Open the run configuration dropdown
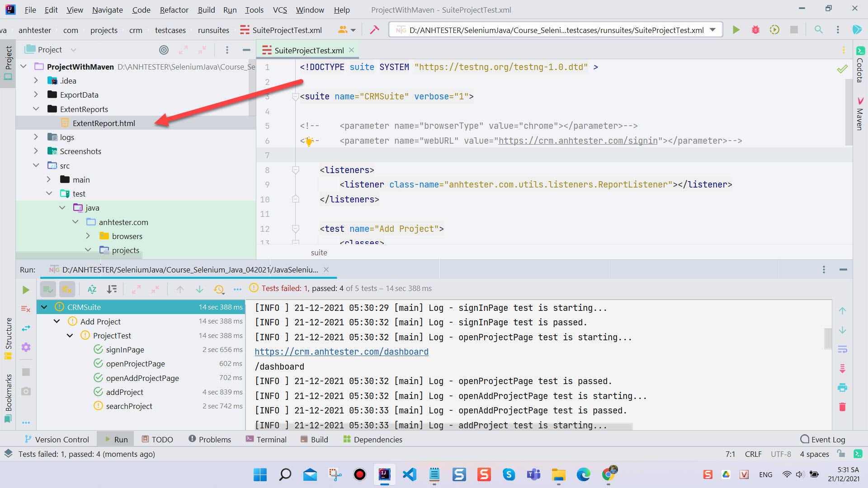This screenshot has width=868, height=488. click(713, 30)
